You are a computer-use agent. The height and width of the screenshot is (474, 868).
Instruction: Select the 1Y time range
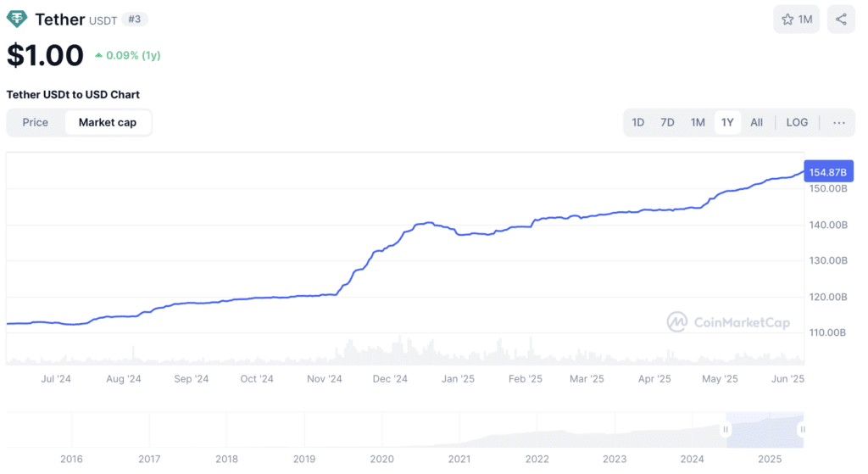point(727,122)
